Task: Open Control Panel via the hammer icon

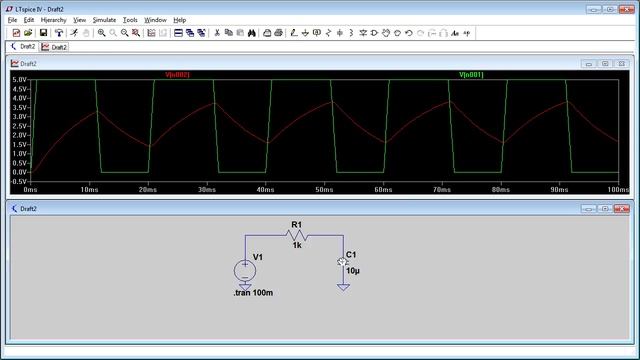Action: pyautogui.click(x=59, y=33)
